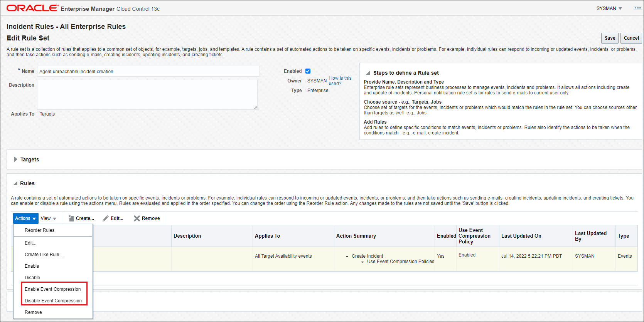Collapse the Rules section
This screenshot has height=322, width=644.
15,183
